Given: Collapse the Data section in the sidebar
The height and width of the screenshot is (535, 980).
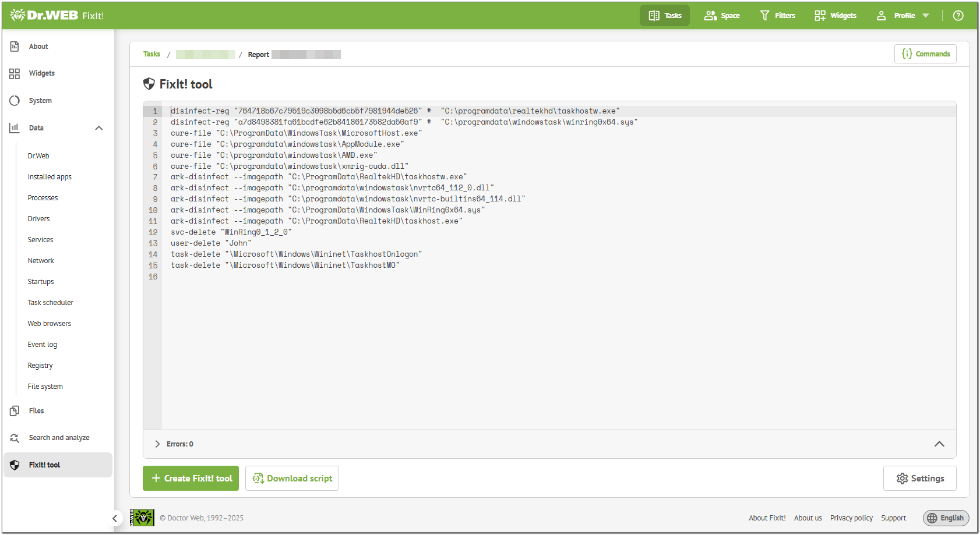Looking at the screenshot, I should (98, 127).
